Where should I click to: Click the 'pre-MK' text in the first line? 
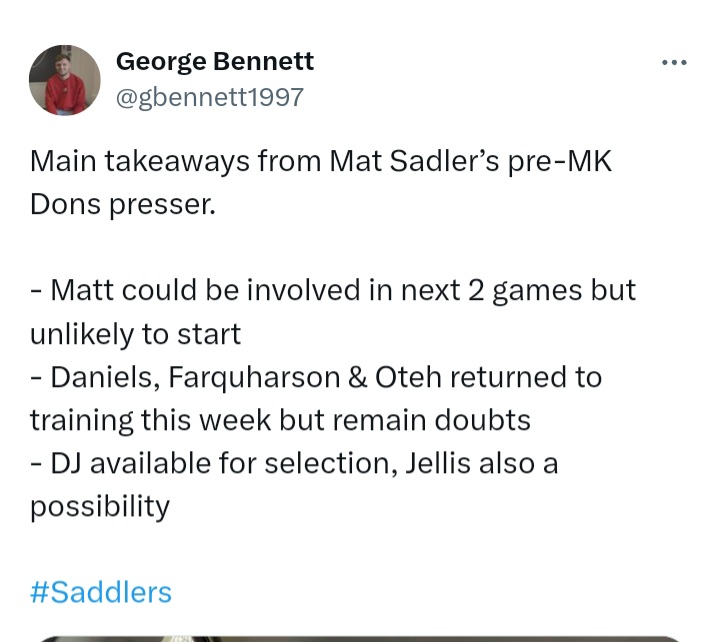(560, 162)
